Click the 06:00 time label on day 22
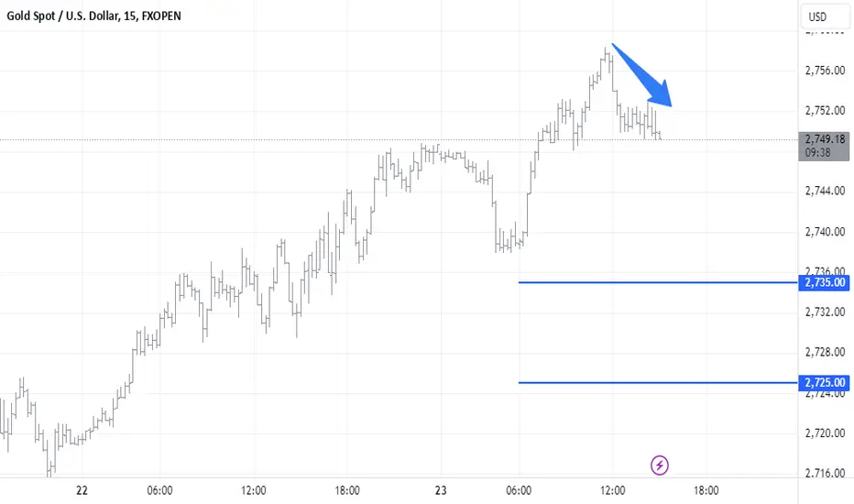 coord(159,490)
